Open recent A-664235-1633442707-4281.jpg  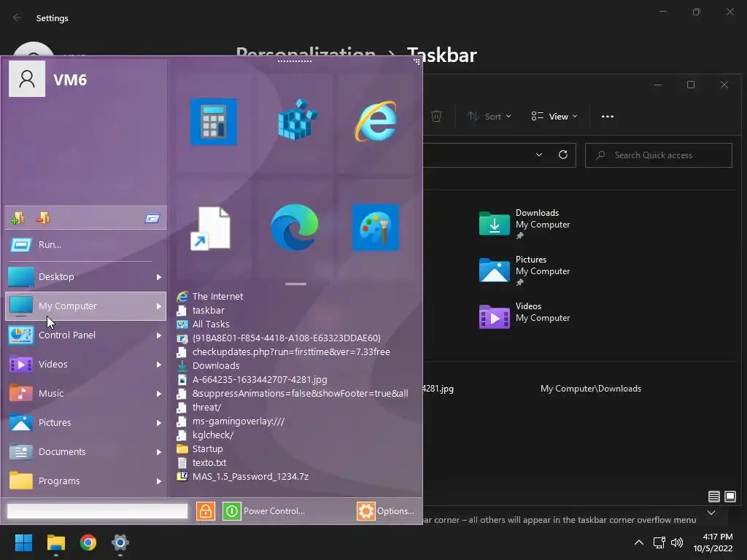click(x=252, y=379)
